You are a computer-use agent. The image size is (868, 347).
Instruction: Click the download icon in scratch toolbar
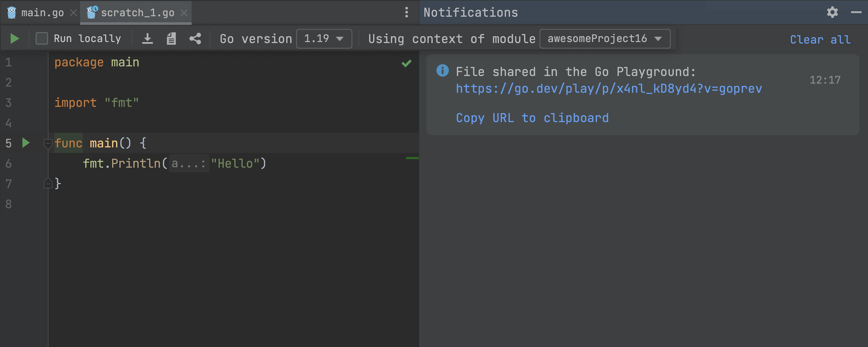click(x=147, y=39)
